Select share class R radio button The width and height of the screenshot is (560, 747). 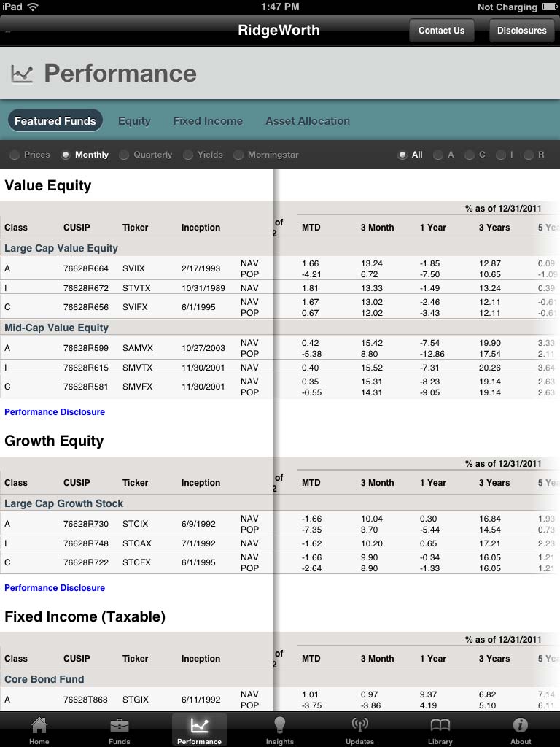(528, 155)
